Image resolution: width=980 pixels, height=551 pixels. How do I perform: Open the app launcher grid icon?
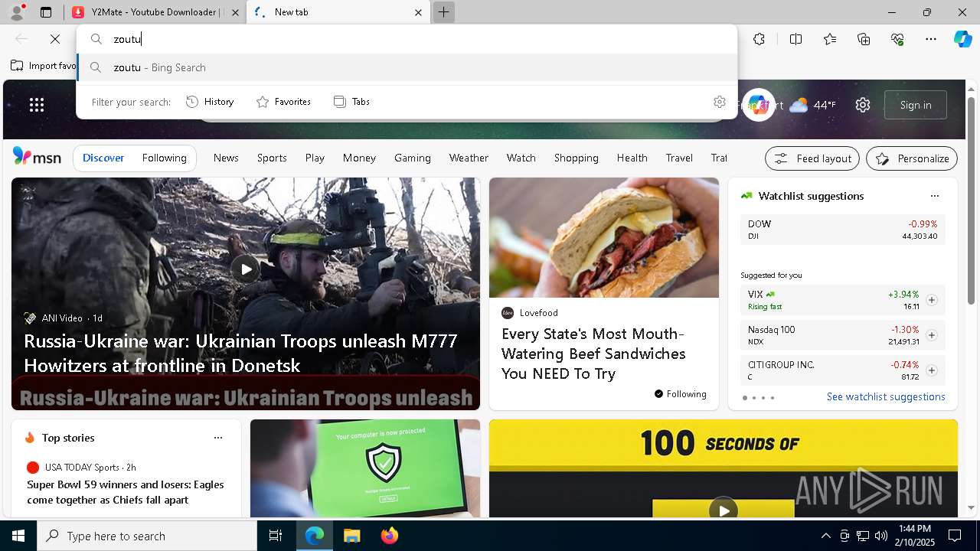pyautogui.click(x=37, y=105)
